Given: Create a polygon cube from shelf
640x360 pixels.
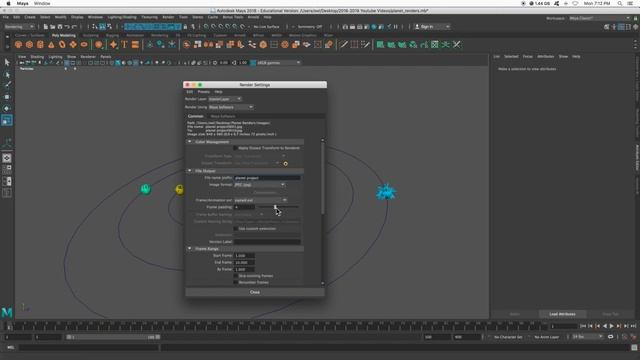Looking at the screenshot, I should click(x=29, y=44).
